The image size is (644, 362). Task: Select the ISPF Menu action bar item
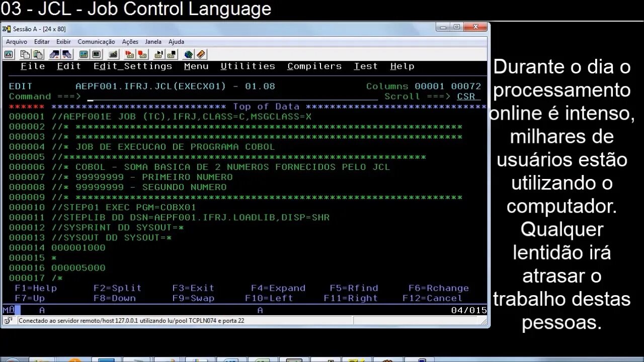pyautogui.click(x=196, y=66)
